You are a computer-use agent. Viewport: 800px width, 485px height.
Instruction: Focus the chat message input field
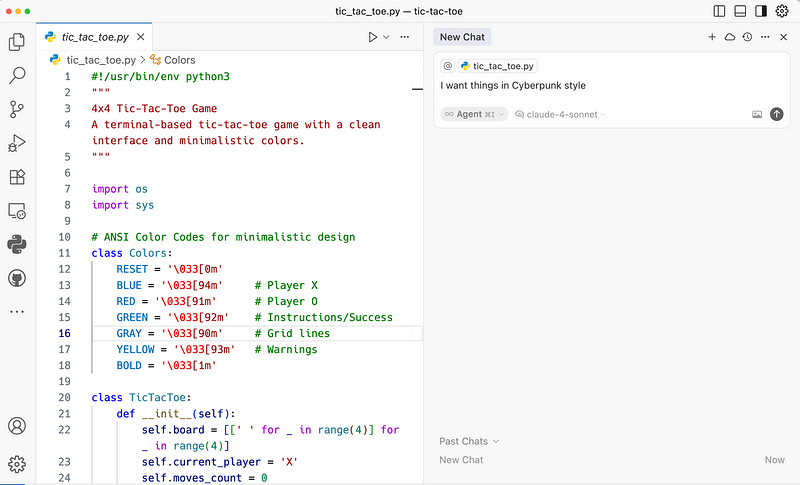pyautogui.click(x=612, y=86)
